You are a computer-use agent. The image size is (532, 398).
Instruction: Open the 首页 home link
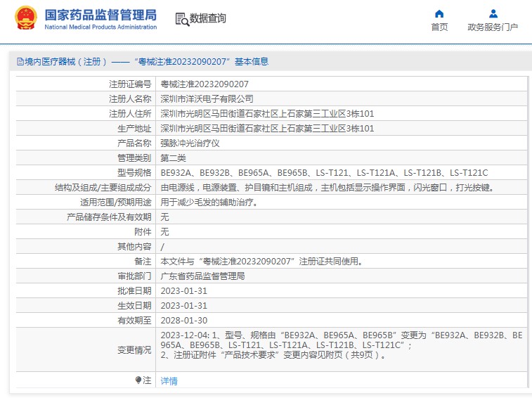tap(439, 27)
